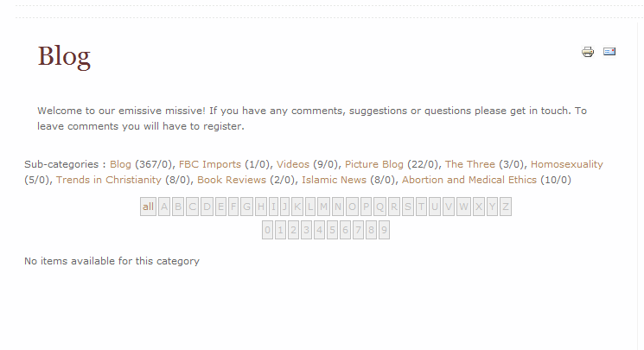Open Trends in Christianity sub-category

click(x=109, y=180)
